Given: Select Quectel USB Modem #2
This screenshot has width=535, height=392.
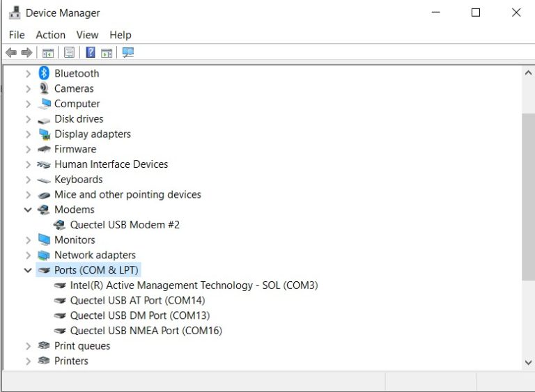Looking at the screenshot, I should (x=125, y=225).
